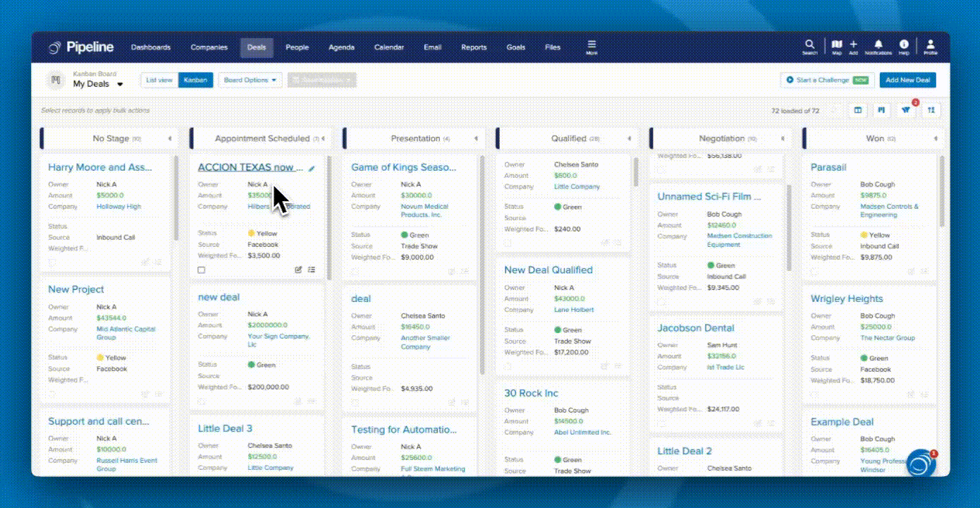Viewport: 980px width, 508px height.
Task: Select the Kanban view toggle
Action: click(195, 80)
